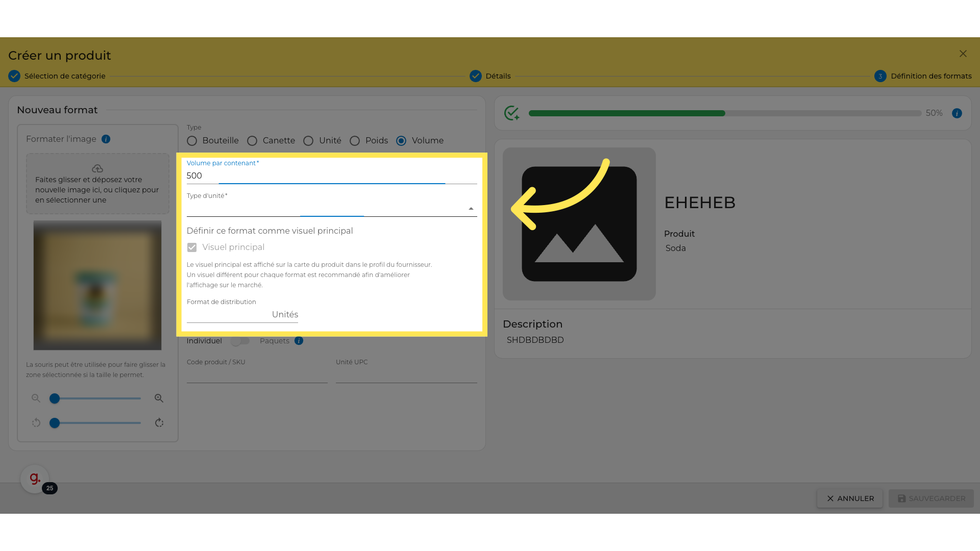
Task: Click the info icon beside Formater l'image
Action: click(106, 139)
